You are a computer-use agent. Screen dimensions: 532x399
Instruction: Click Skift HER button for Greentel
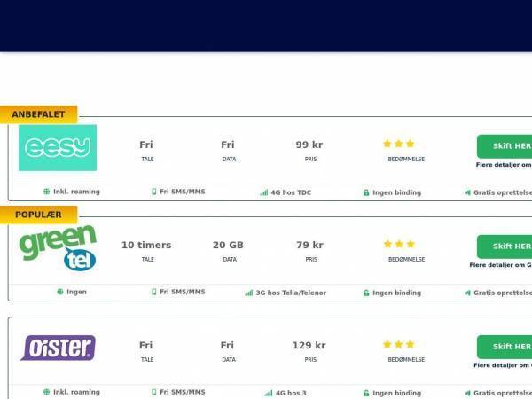[505, 246]
